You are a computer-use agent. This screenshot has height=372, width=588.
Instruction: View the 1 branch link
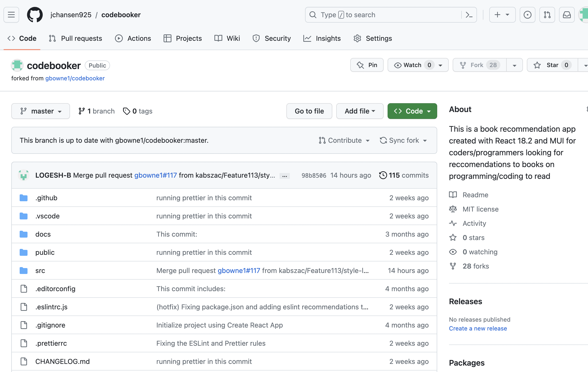[x=97, y=111]
